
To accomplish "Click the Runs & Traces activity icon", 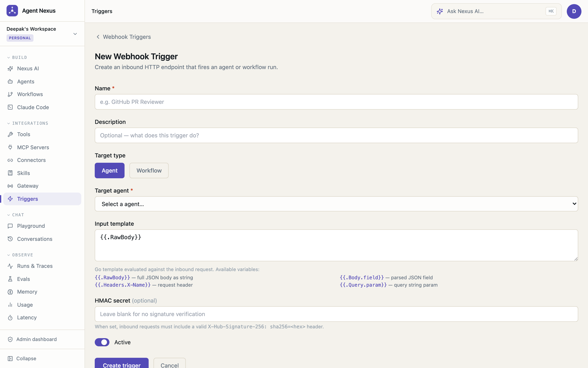I will pos(10,266).
